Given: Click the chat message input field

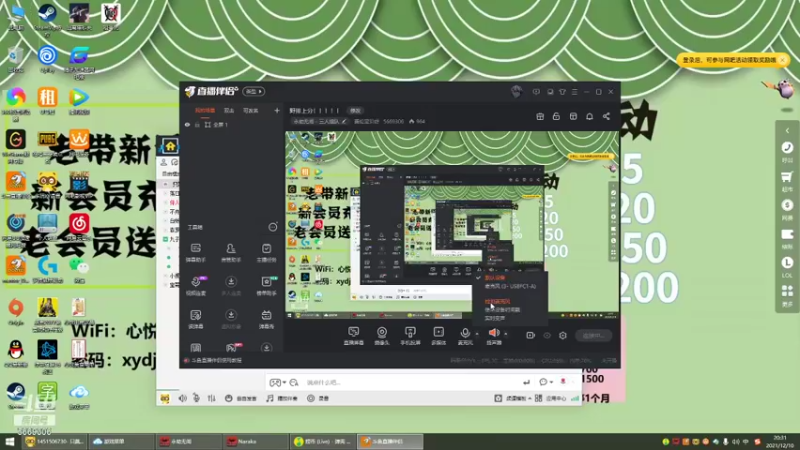Looking at the screenshot, I should pos(408,382).
